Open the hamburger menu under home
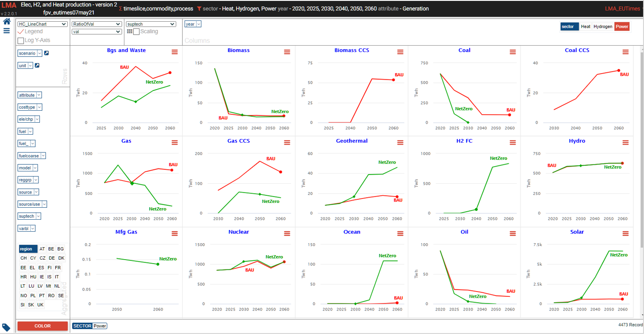Image resolution: width=644 pixels, height=334 pixels. pos(7,31)
